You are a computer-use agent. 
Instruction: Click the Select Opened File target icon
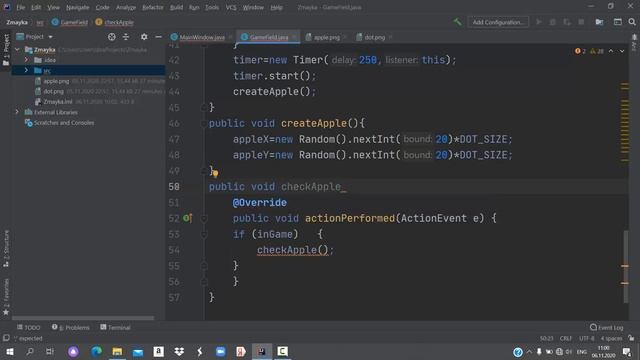111,37
